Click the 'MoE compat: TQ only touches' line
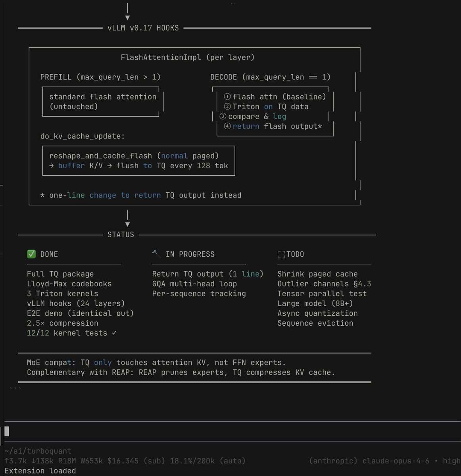This screenshot has height=476, width=461. pos(156,363)
